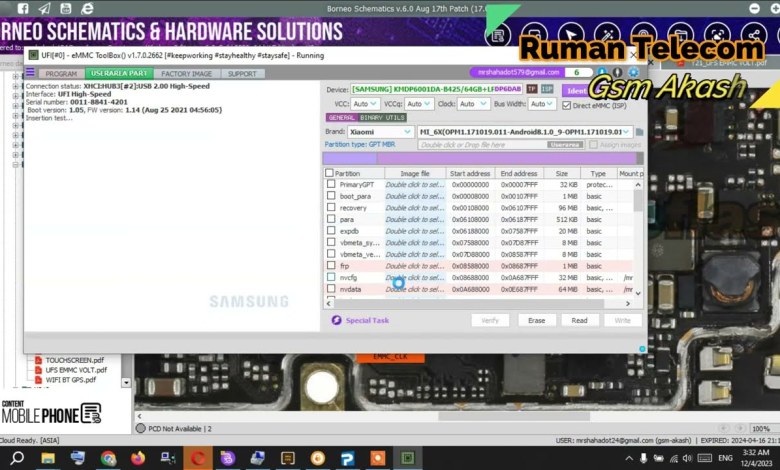Select the GENERAL sub-tab
Image resolution: width=780 pixels, height=470 pixels.
[x=342, y=117]
